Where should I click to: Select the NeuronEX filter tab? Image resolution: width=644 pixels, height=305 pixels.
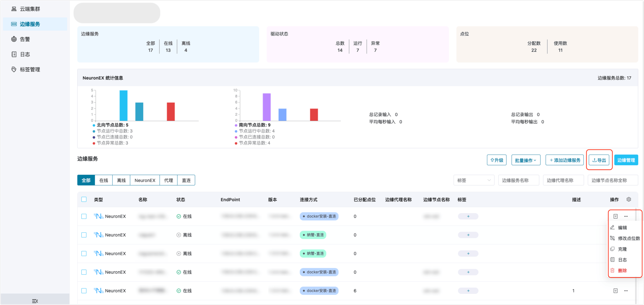[145, 180]
